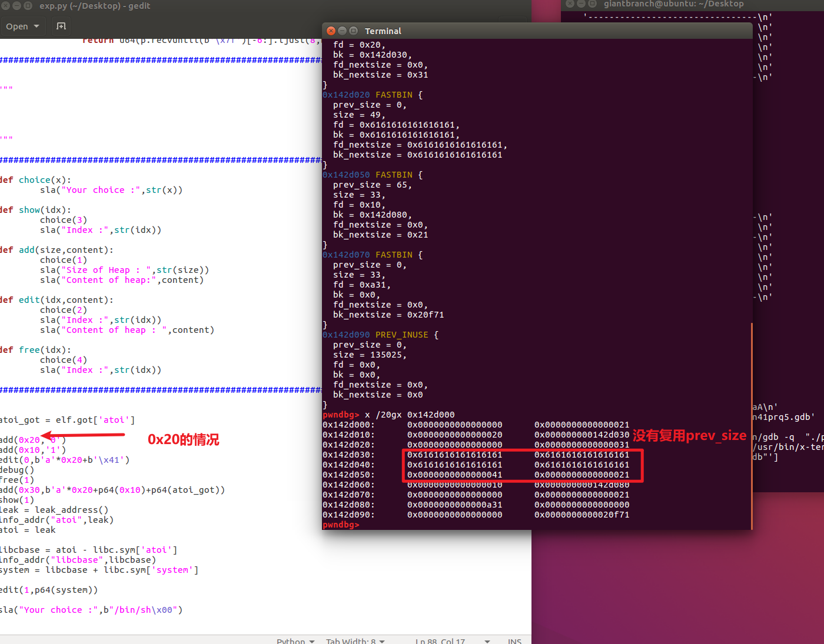The image size is (824, 644).
Task: Click the 'leak = leak_address()' line
Action: 54,510
